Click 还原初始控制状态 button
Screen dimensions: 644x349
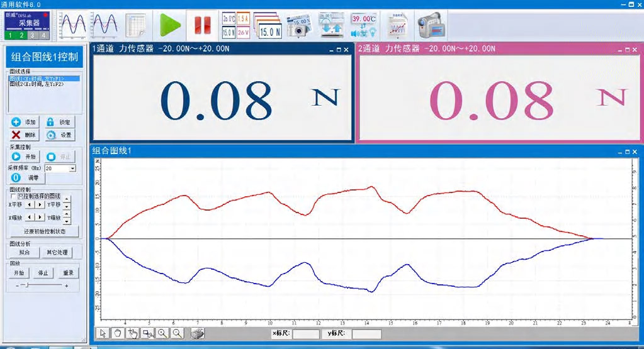(x=44, y=231)
